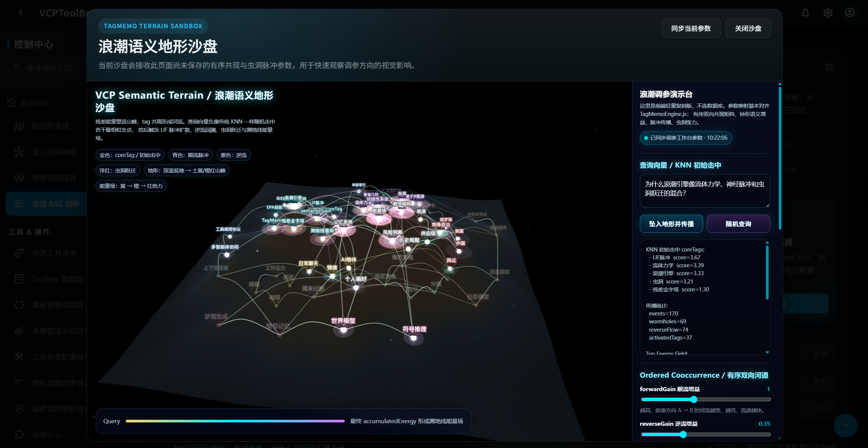This screenshot has width=868, height=448.
Task: Click the multi-model prompt gear icon
Action: click(x=19, y=331)
